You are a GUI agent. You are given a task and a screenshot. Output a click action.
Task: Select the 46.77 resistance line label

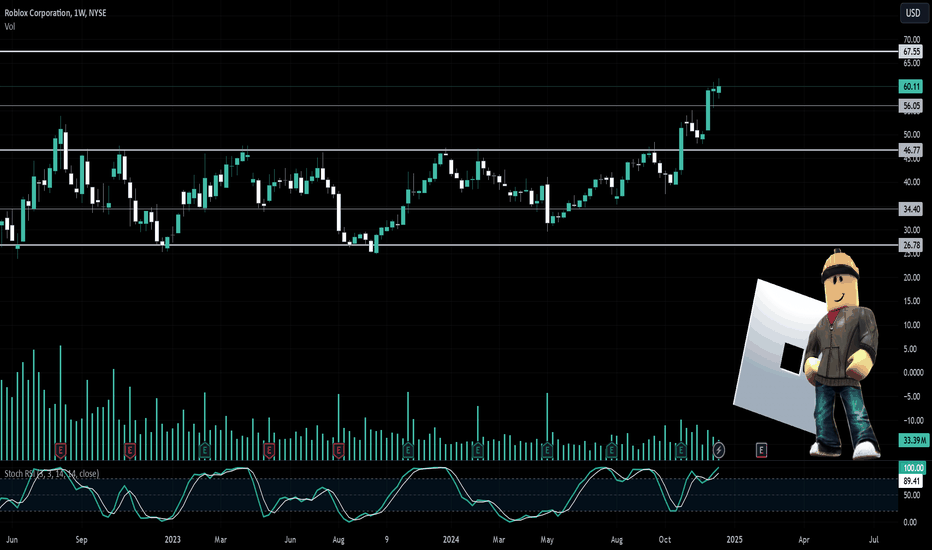click(911, 150)
